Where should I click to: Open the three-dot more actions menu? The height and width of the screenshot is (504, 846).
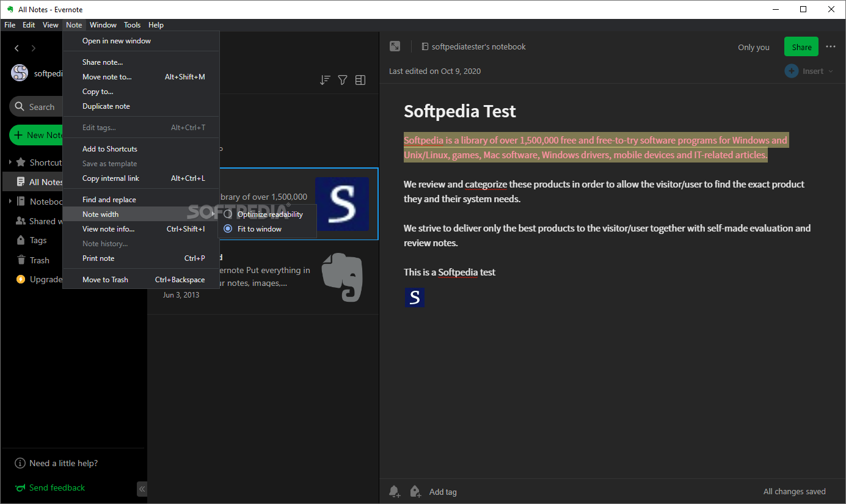tap(831, 46)
